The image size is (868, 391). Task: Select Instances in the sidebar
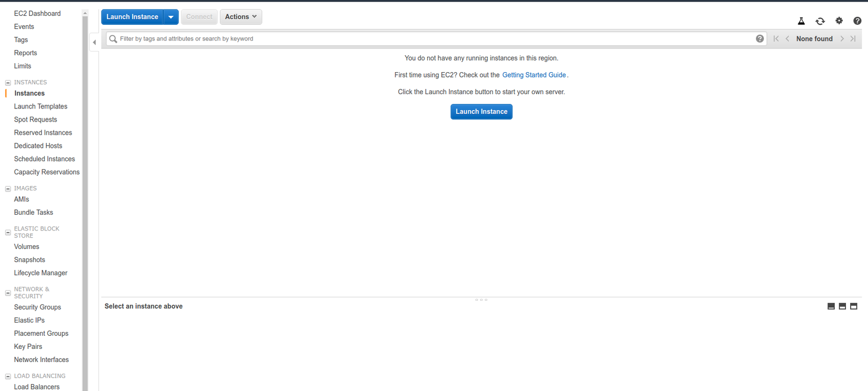[x=29, y=93]
